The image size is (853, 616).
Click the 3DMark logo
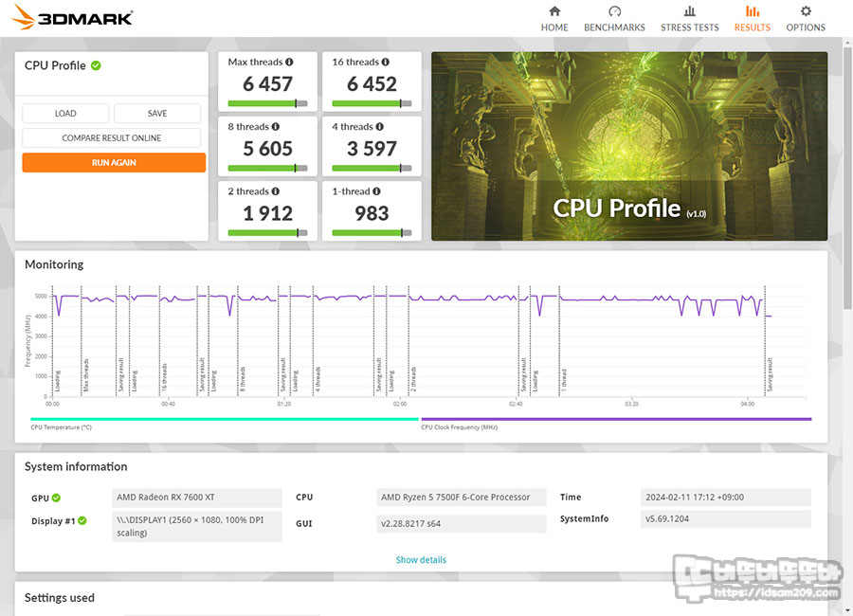(72, 17)
